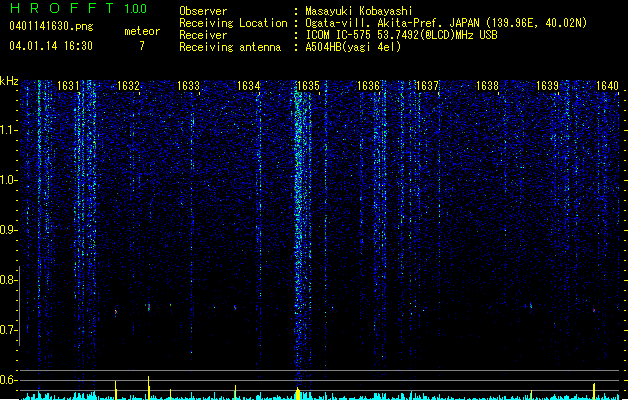The width and height of the screenshot is (629, 400).
Task: Click the 1.0 kHz frequency tick label
Action: tap(8, 180)
